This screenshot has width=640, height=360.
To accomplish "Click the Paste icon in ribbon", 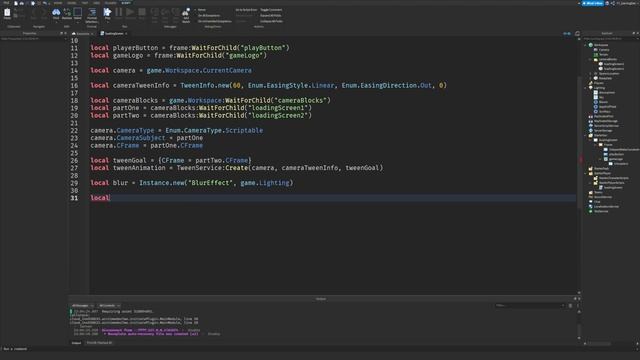I will click(7, 13).
